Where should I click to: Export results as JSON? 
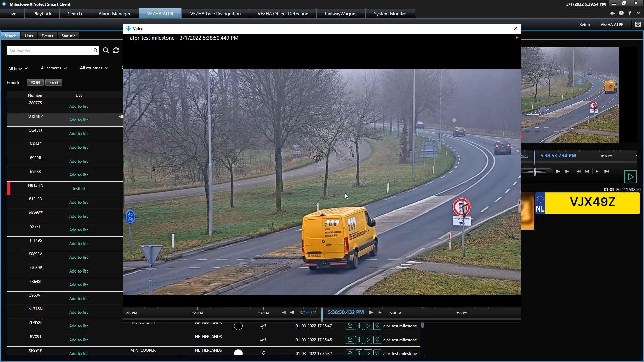point(35,82)
